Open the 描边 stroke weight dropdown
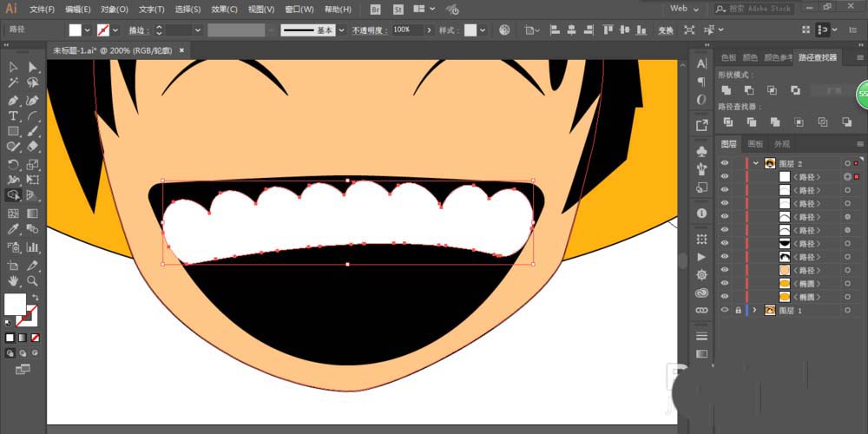 tap(198, 30)
